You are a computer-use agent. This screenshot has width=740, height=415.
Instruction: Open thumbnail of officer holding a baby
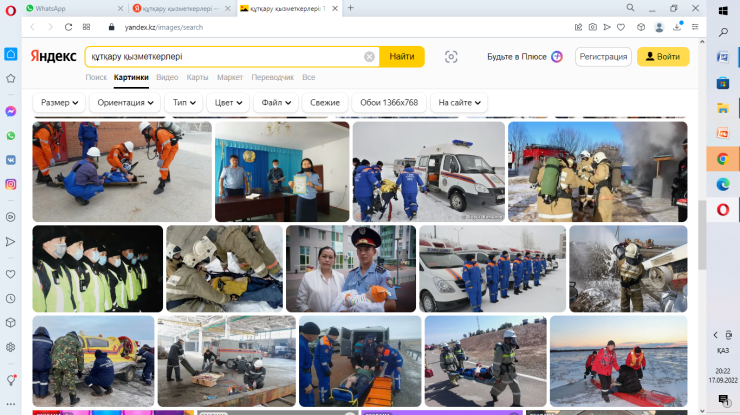point(351,269)
